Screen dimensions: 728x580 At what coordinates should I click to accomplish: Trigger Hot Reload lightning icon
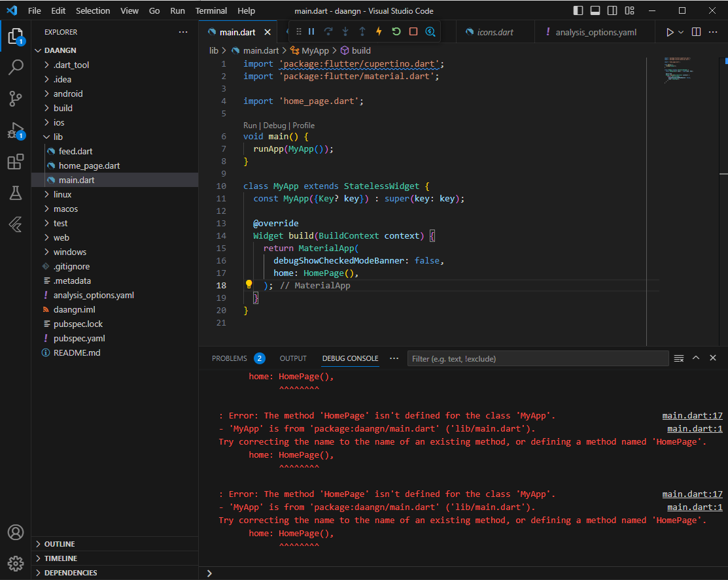click(379, 31)
